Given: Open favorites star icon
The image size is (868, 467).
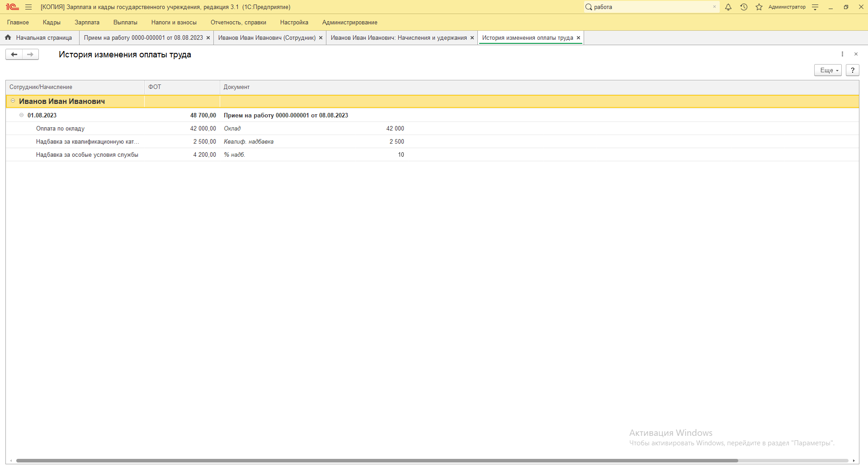Looking at the screenshot, I should 759,7.
